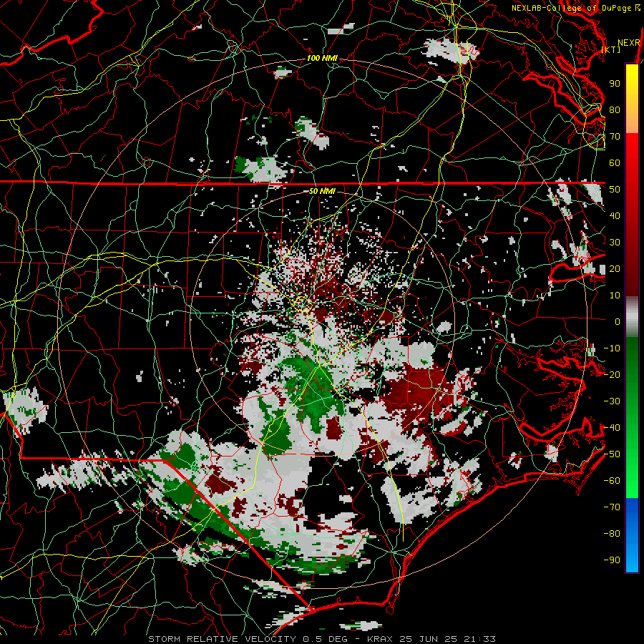Viewport: 644px width, 644px height.
Task: Click the "25 JUN 25" date text
Action: pyautogui.click(x=429, y=639)
